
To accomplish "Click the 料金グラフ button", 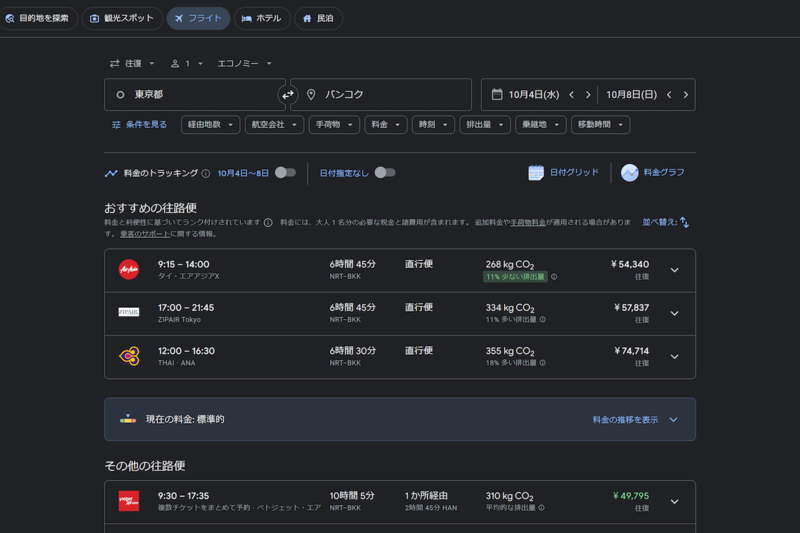I will click(x=653, y=173).
